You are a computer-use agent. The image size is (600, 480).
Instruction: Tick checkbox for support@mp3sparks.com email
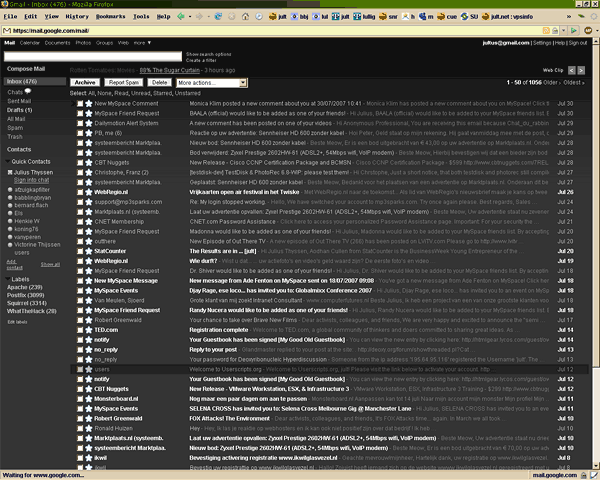point(80,202)
